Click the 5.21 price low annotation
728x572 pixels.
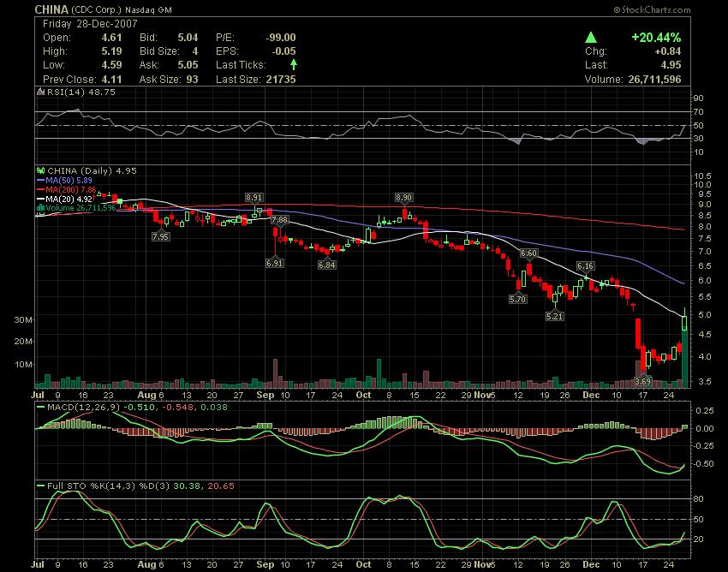tap(555, 317)
